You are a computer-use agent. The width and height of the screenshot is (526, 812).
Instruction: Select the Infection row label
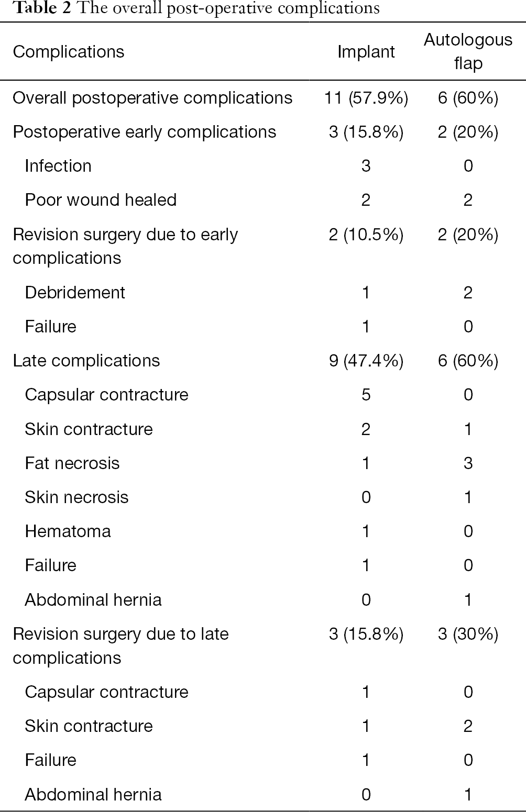coord(58,166)
